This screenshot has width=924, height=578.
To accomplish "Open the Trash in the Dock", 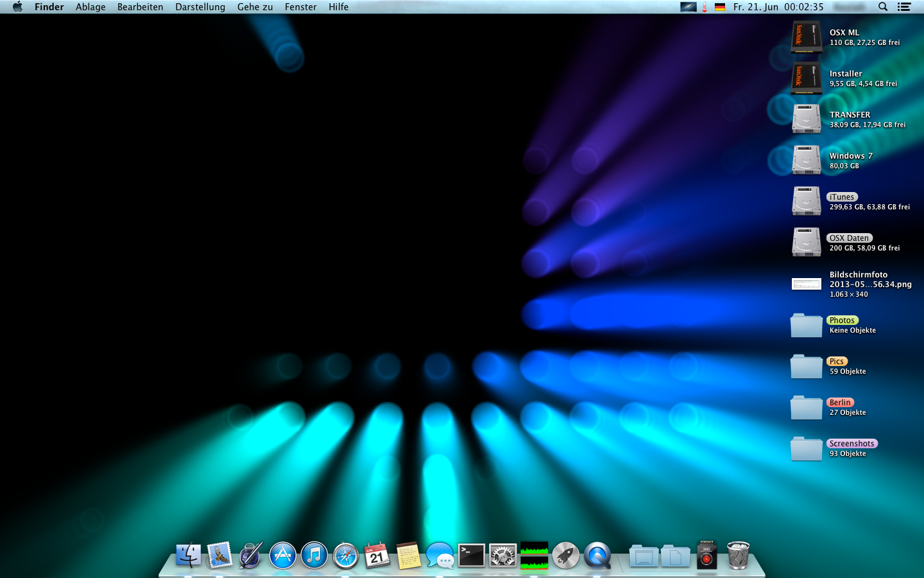I will click(x=738, y=556).
